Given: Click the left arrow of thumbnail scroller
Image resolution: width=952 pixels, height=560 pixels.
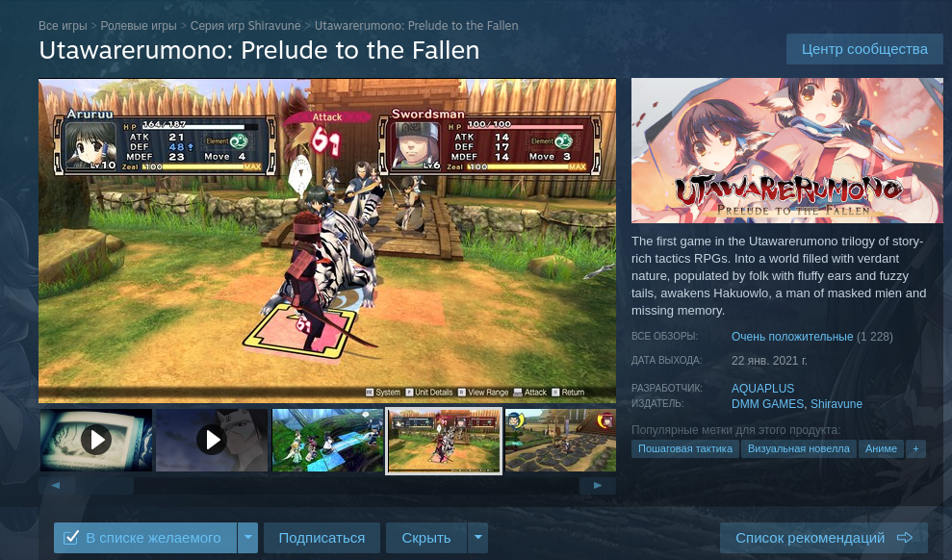Looking at the screenshot, I should pos(56,485).
